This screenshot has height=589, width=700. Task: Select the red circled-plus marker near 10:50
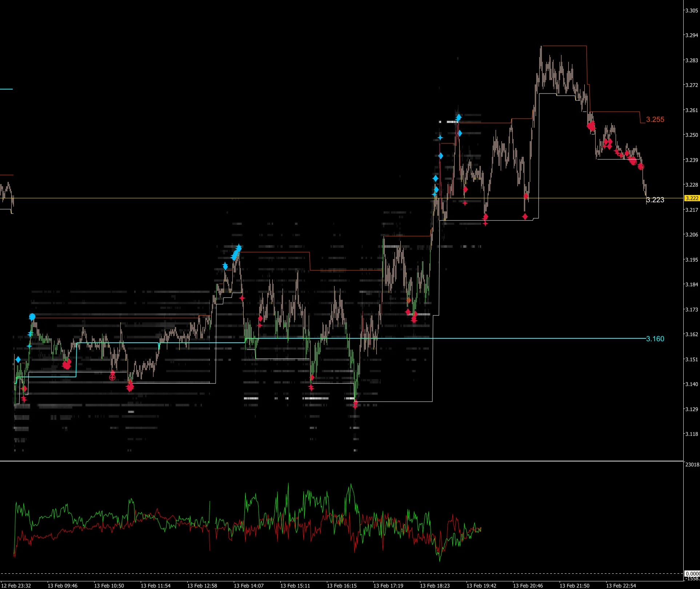pos(112,378)
